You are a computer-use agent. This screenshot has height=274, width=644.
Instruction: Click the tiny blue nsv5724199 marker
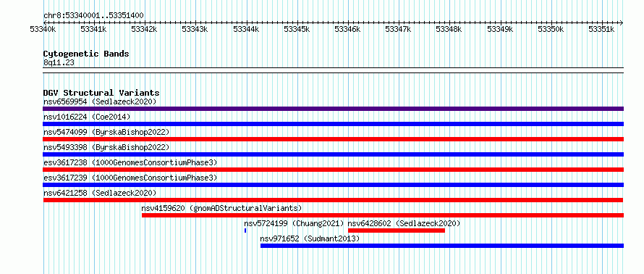point(245,231)
